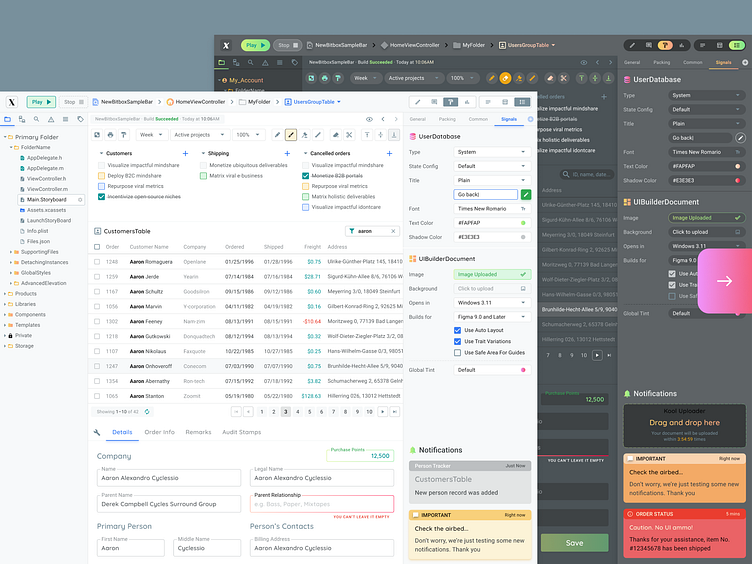
Task: Open the Week dropdown in the light toolbar
Action: [x=151, y=135]
